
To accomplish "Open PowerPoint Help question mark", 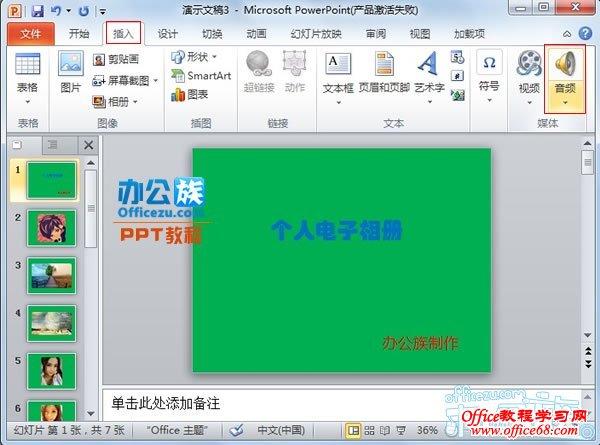I will 585,34.
